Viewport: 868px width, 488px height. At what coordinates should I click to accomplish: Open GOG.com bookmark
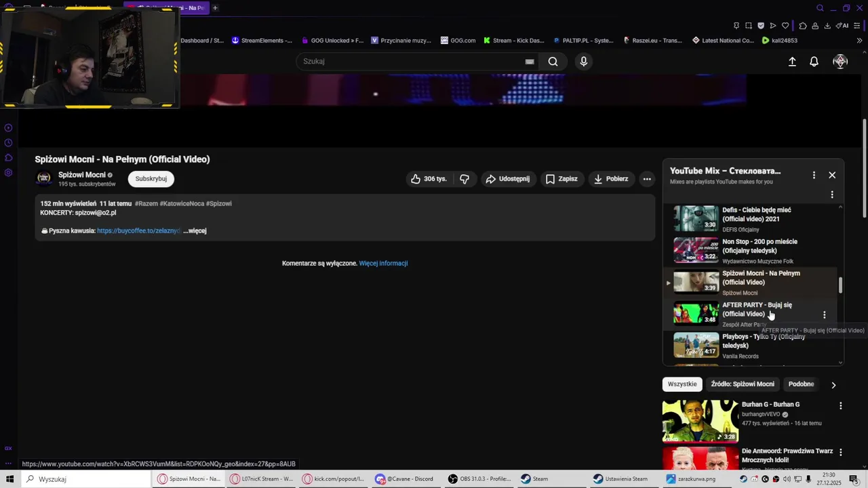click(458, 41)
